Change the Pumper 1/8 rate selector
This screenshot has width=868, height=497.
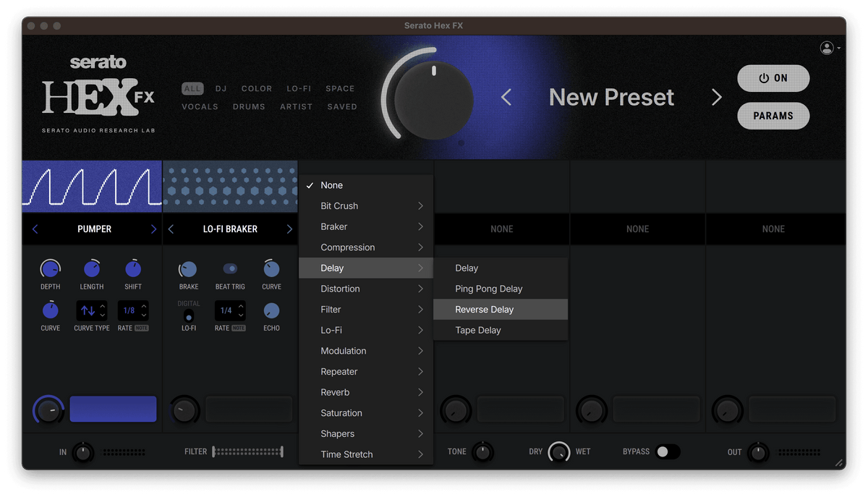(x=133, y=310)
